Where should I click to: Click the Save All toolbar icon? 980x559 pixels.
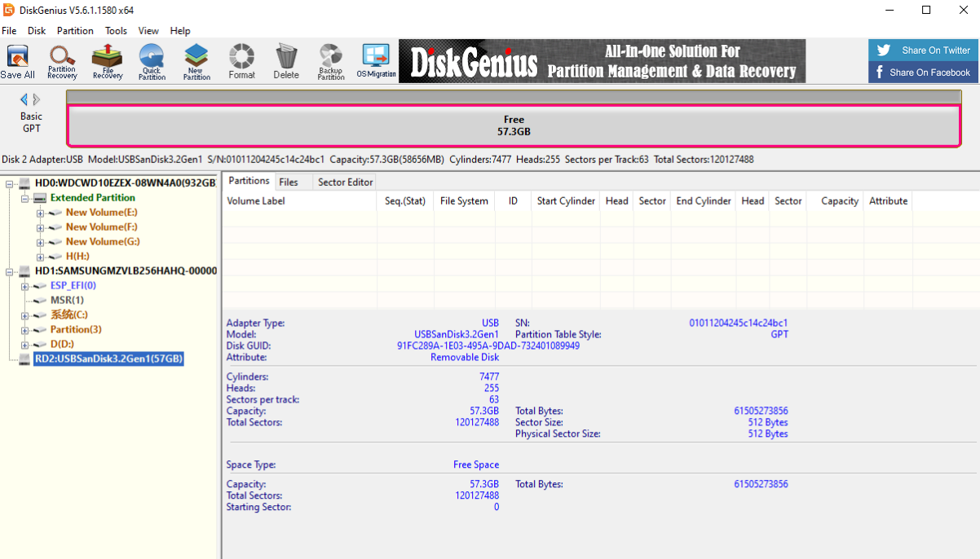(x=17, y=61)
